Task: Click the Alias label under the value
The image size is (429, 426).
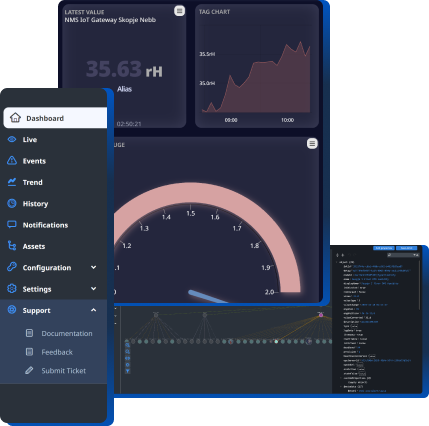Action: click(x=124, y=89)
